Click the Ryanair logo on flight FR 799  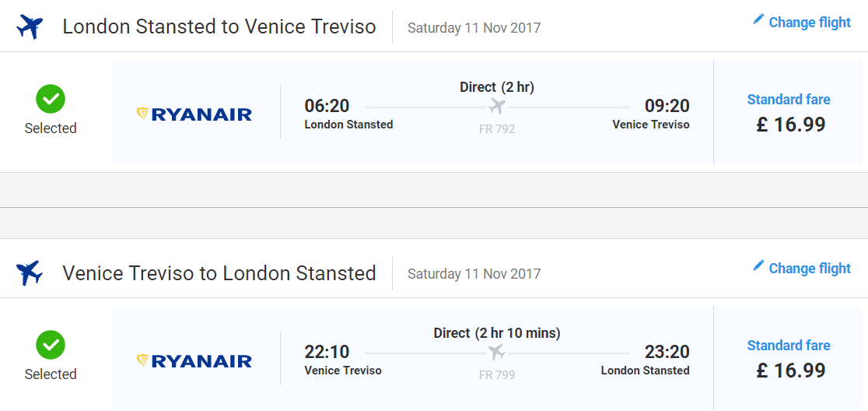click(194, 361)
